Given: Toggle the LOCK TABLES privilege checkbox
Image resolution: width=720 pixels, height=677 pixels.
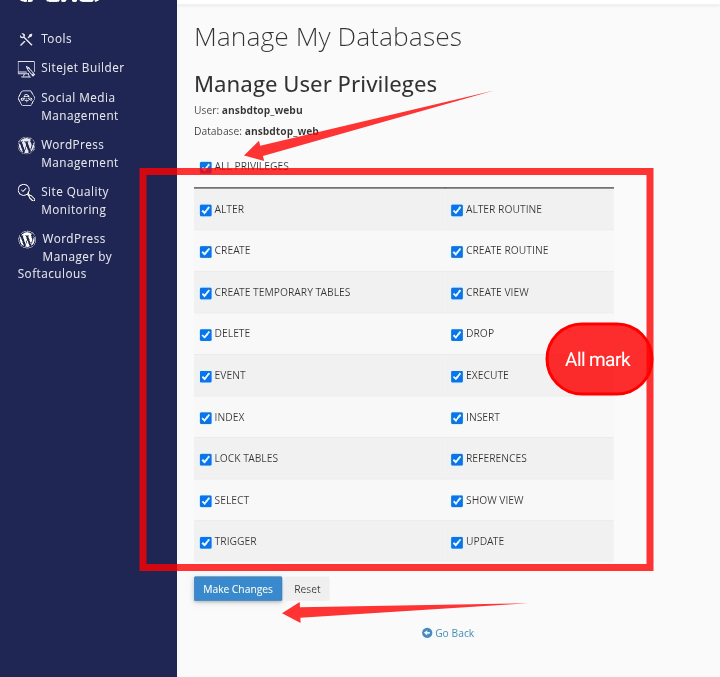Looking at the screenshot, I should [206, 459].
